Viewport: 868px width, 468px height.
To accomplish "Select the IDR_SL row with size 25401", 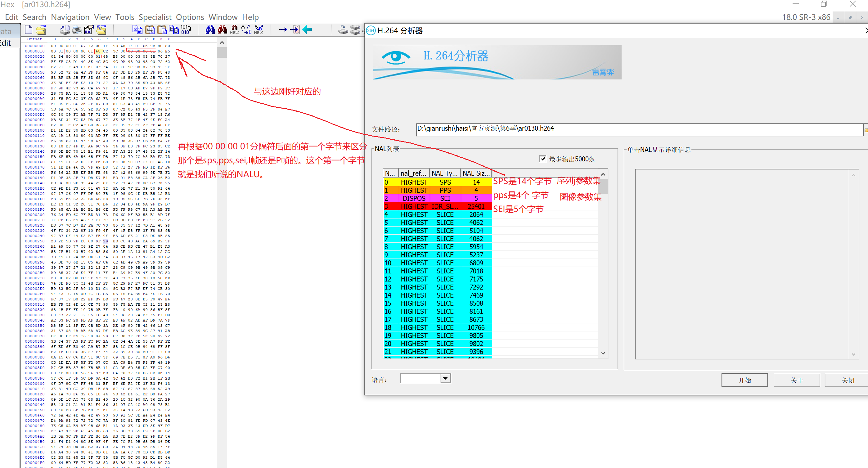I will coord(437,206).
